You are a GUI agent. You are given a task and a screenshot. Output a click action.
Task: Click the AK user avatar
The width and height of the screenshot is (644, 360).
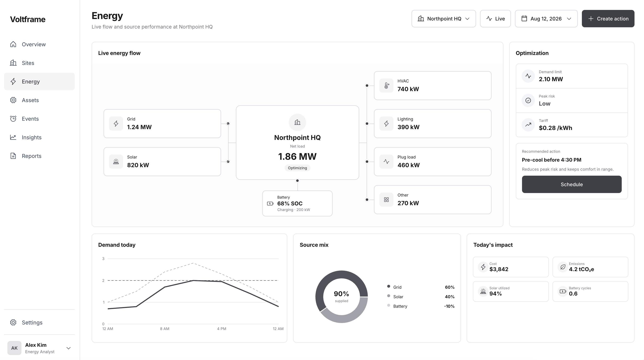coord(14,348)
